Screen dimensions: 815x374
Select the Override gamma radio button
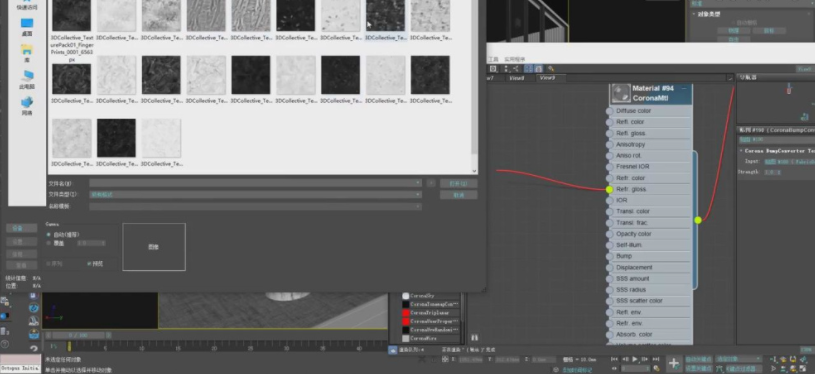coord(49,243)
